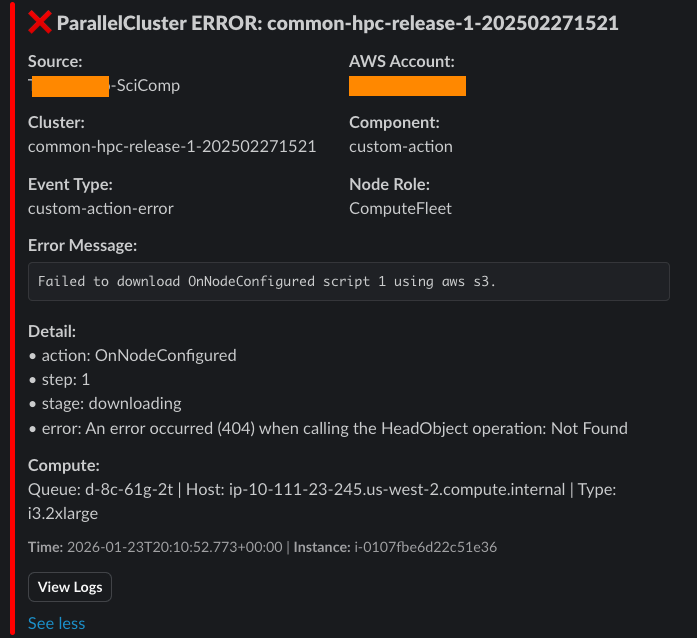Click the Cluster name value
The width and height of the screenshot is (697, 638).
[172, 146]
